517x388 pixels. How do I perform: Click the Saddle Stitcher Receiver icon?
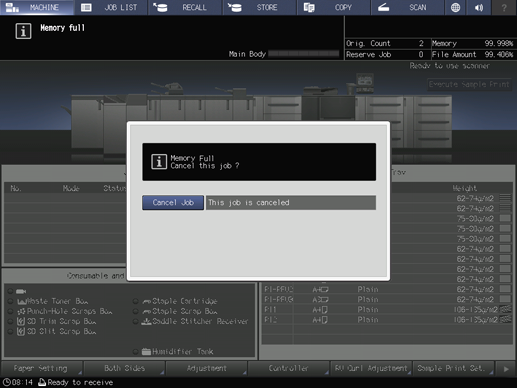146,322
